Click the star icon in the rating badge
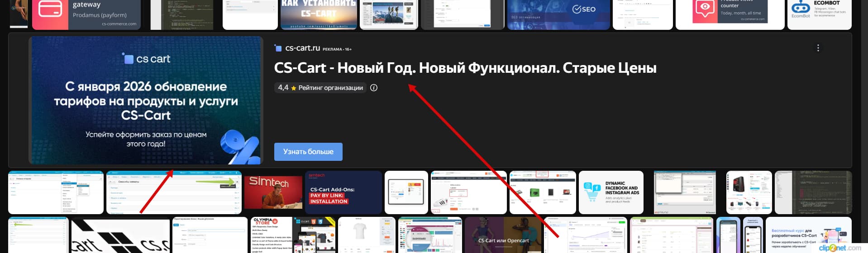This screenshot has height=253, width=868. pos(294,88)
